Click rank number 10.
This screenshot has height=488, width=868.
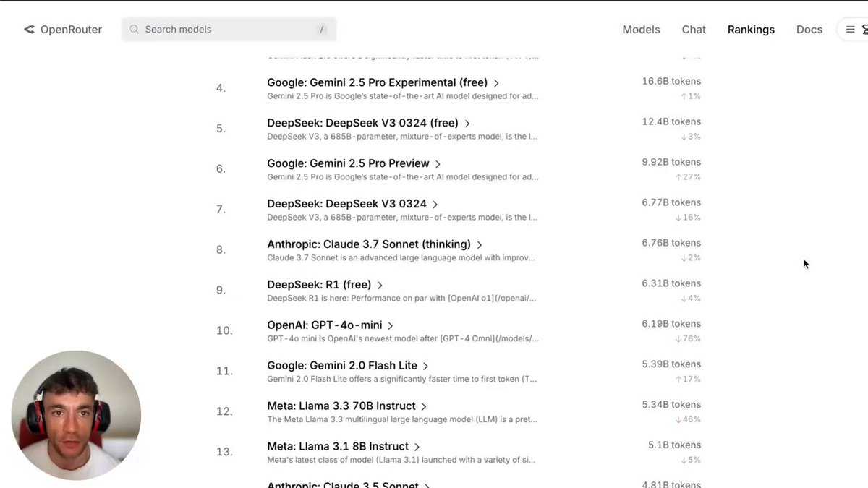pyautogui.click(x=224, y=331)
